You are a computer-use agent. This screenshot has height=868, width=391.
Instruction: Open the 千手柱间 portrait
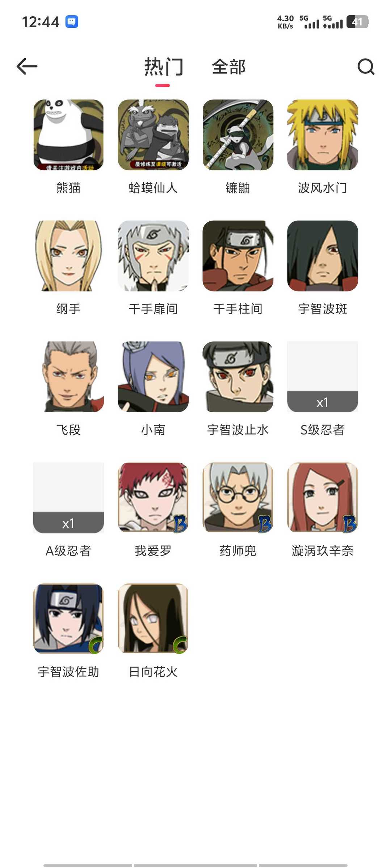[238, 256]
